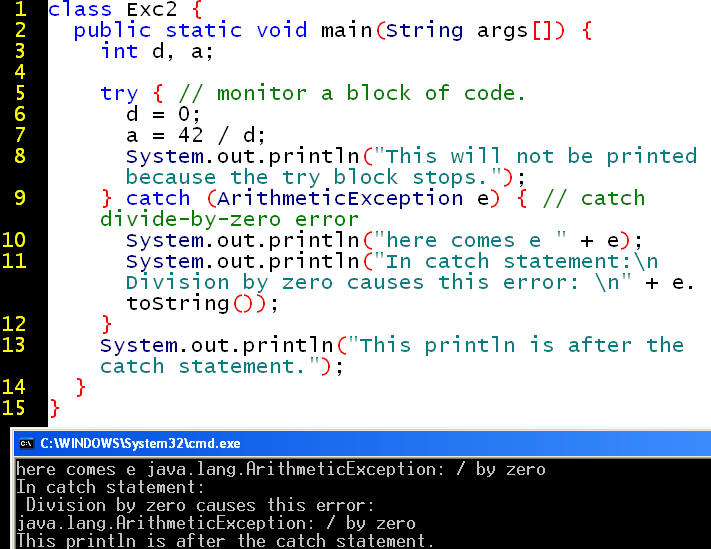Click the fourth console line 'java.lang.ArithmeticException: / by zero'
Image resolution: width=711 pixels, height=549 pixels.
tap(216, 523)
